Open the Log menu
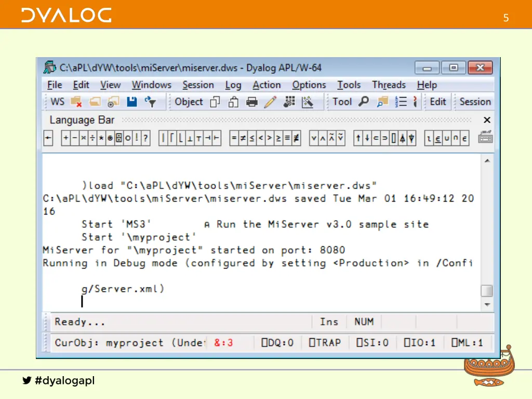 tap(233, 85)
